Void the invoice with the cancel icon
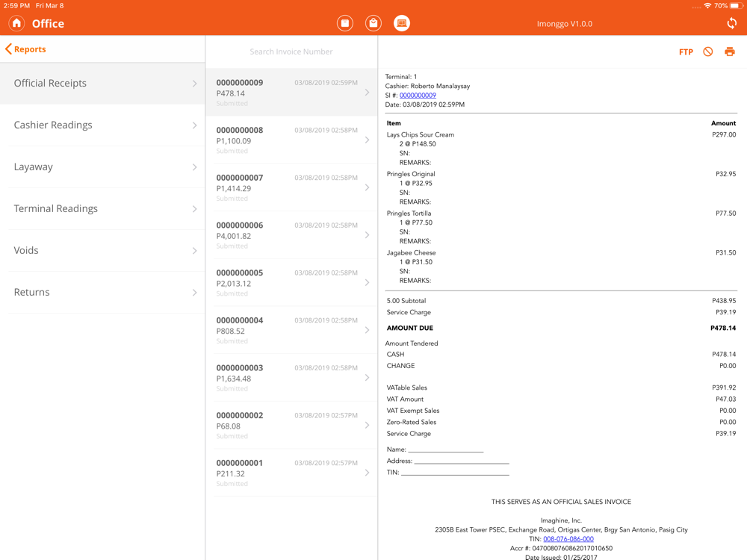This screenshot has width=747, height=560. [708, 52]
